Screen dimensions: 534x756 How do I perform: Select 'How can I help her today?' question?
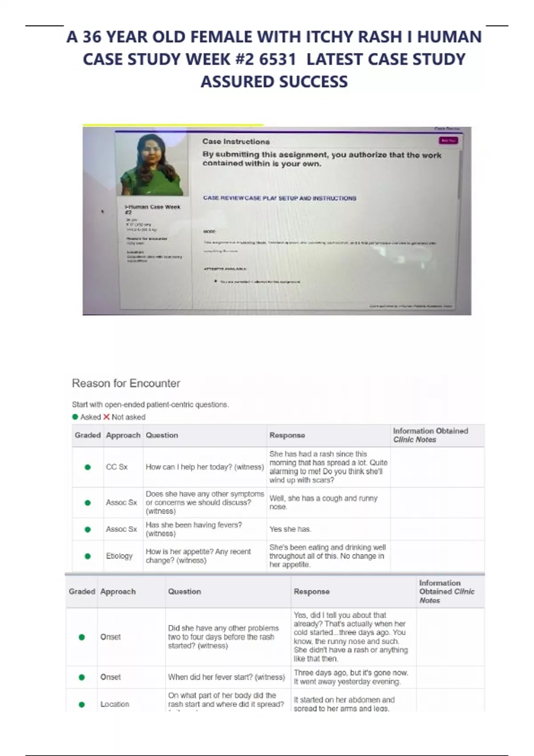[205, 467]
